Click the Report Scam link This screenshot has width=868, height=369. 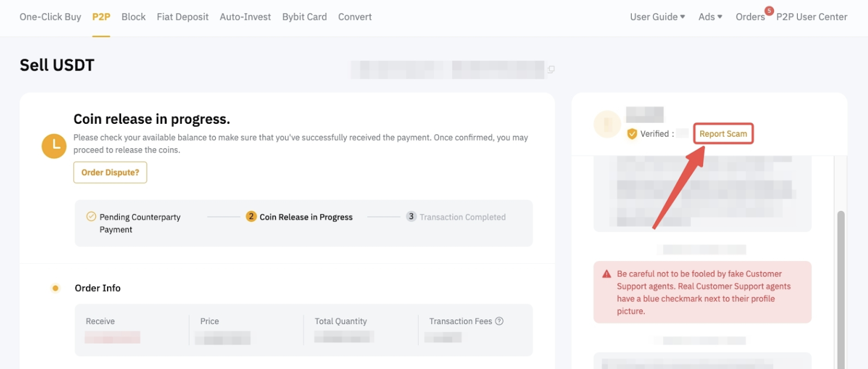point(723,134)
